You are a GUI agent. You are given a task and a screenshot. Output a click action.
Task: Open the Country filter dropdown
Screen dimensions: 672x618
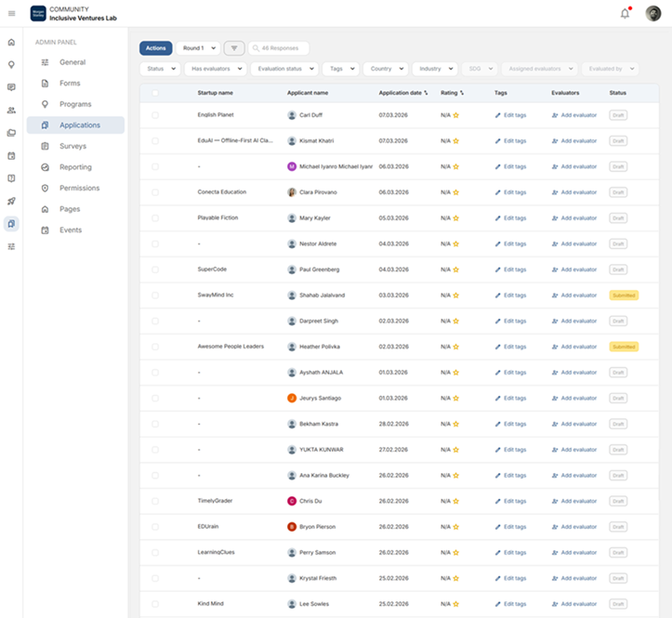[385, 69]
